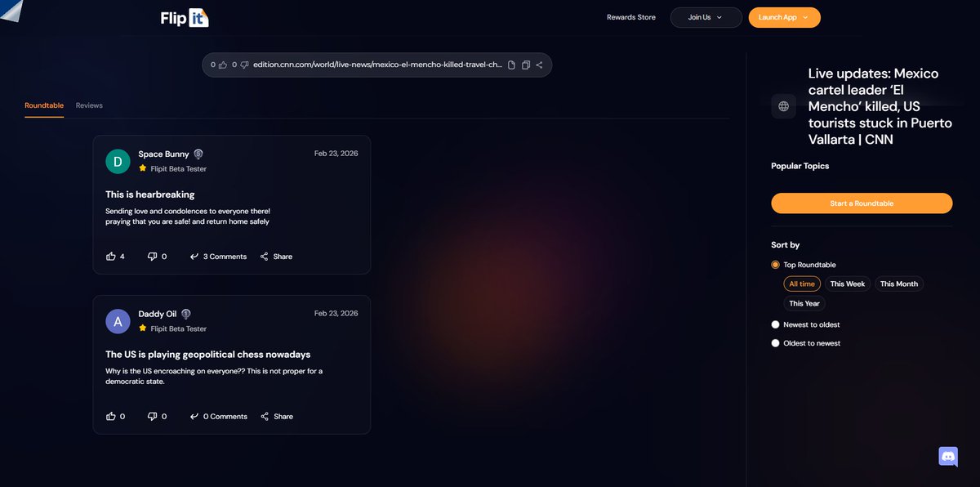The width and height of the screenshot is (980, 487).
Task: Choose the This Year filter chip
Action: click(804, 303)
